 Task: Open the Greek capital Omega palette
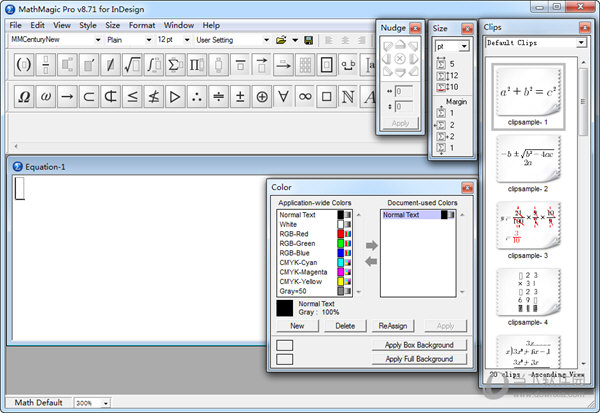click(22, 97)
